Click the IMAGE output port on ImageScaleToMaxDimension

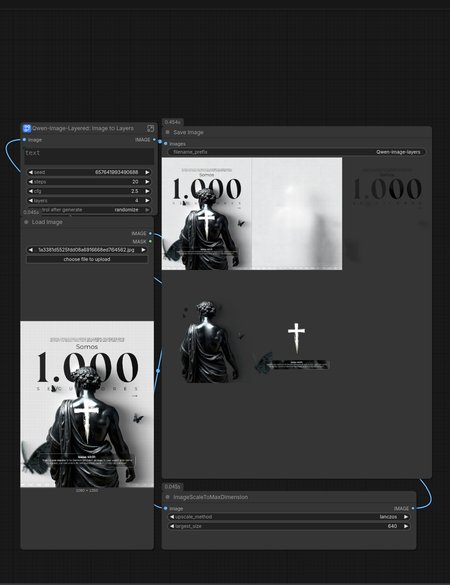pyautogui.click(x=413, y=508)
